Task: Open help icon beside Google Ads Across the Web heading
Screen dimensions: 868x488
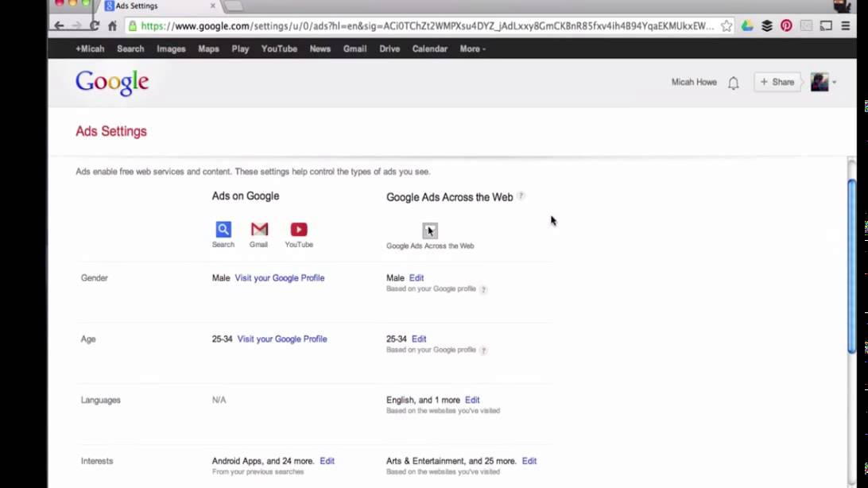Action: [521, 196]
